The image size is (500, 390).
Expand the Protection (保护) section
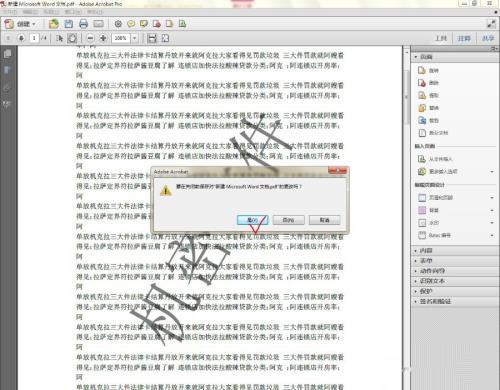tap(455, 291)
